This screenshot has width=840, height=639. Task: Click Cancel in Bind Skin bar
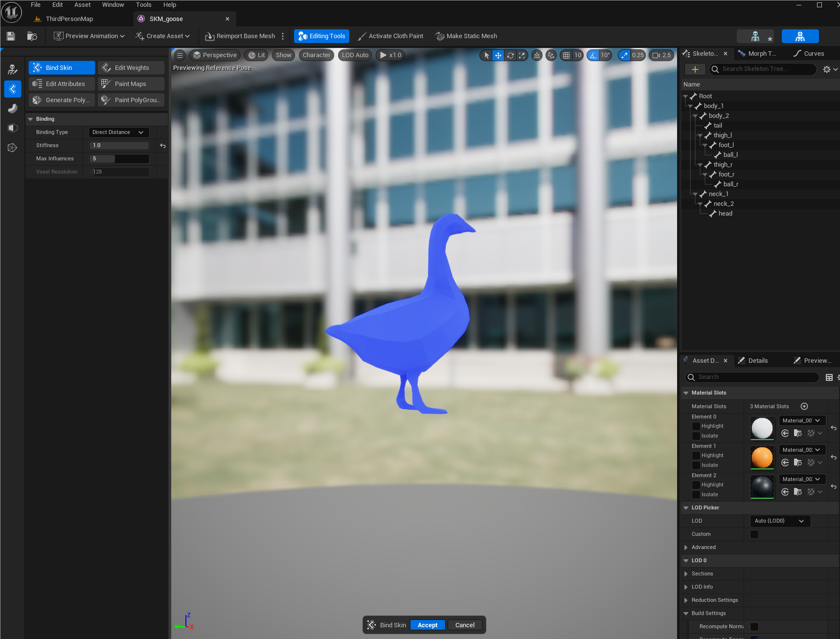tap(465, 625)
